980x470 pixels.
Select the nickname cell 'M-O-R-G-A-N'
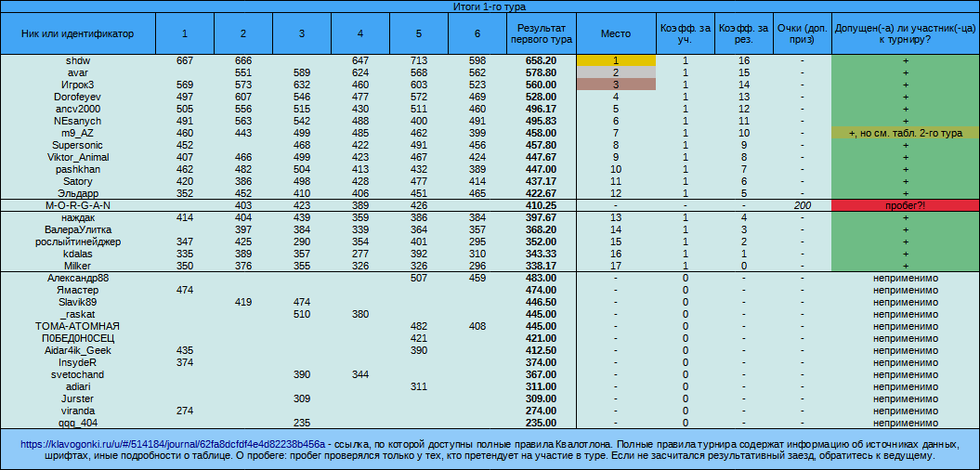[x=77, y=205]
